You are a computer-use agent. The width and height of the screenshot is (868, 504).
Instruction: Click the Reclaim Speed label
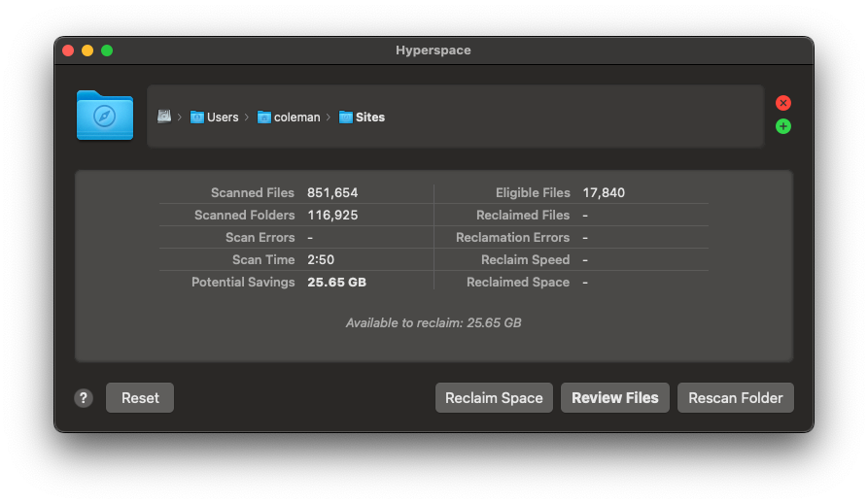tap(525, 259)
